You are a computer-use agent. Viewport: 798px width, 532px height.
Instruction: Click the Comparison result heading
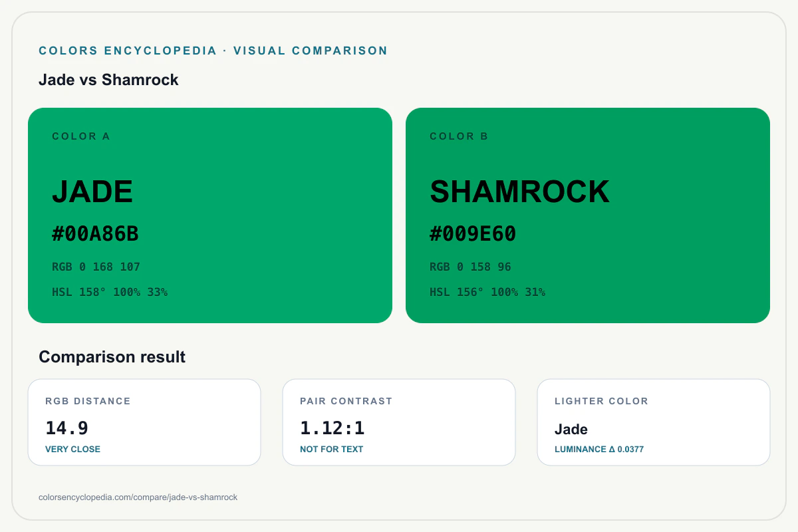coord(112,357)
